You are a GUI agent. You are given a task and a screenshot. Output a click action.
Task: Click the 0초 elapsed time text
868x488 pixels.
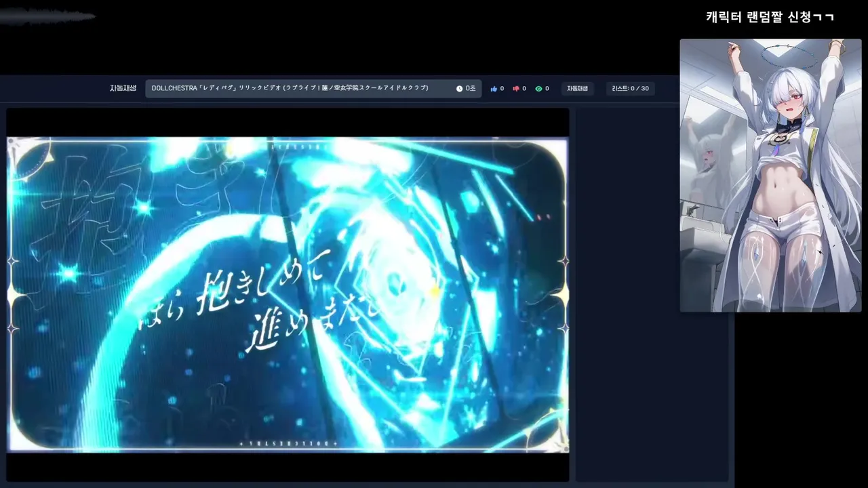click(x=471, y=89)
